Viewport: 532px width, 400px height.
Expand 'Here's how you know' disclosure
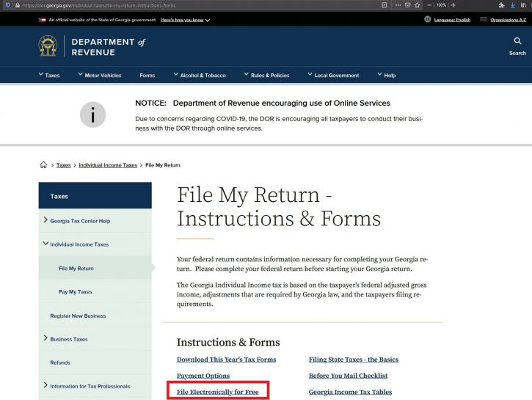coord(185,20)
